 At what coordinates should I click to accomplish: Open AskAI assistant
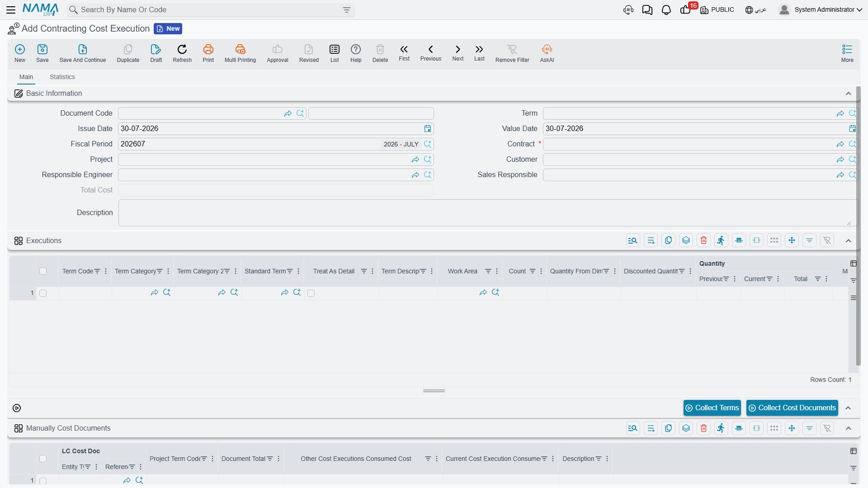click(x=547, y=53)
